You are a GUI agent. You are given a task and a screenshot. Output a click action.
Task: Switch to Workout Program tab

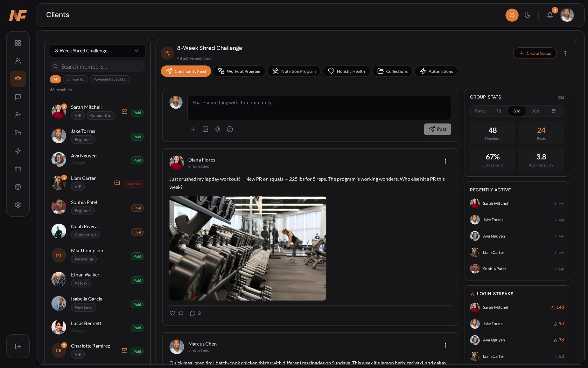point(239,71)
